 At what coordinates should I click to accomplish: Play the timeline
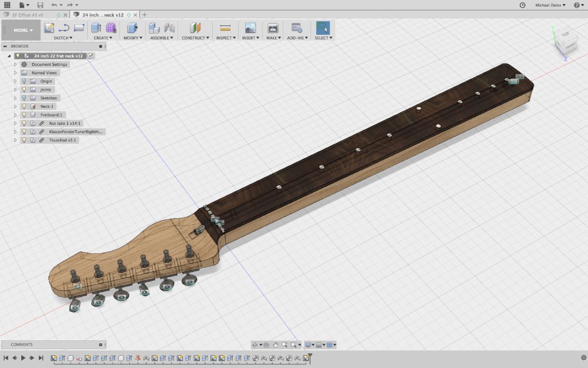pos(23,358)
